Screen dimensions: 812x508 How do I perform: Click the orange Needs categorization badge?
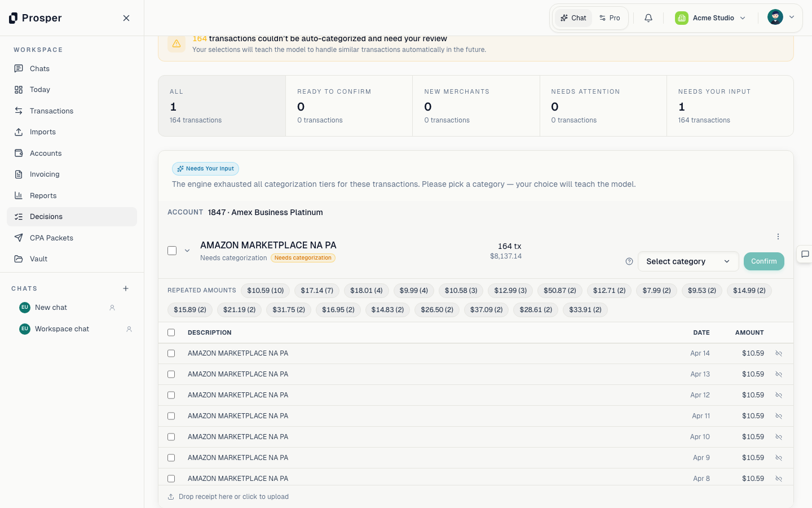pos(303,258)
